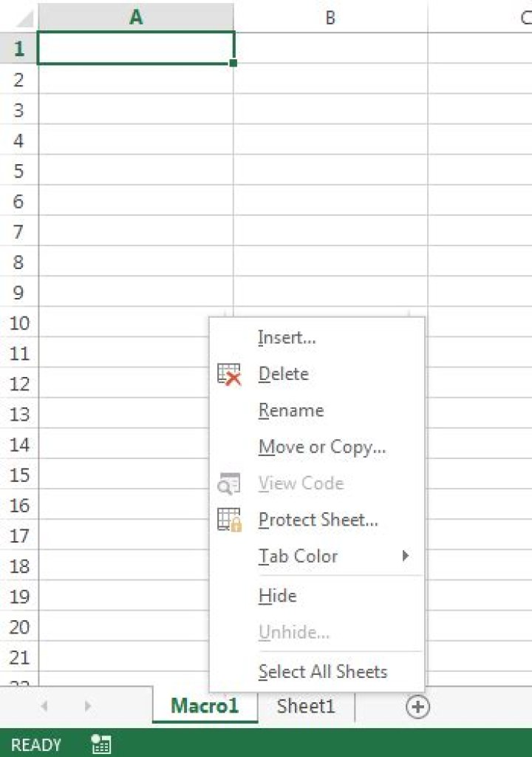Choose Hide from the context menu
Viewport: 532px width, 757px height.
click(x=278, y=596)
